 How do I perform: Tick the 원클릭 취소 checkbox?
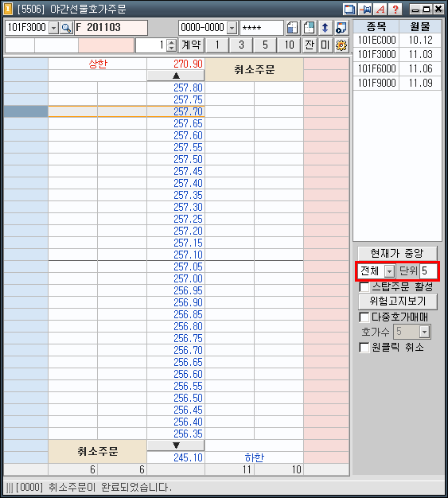tap(364, 347)
